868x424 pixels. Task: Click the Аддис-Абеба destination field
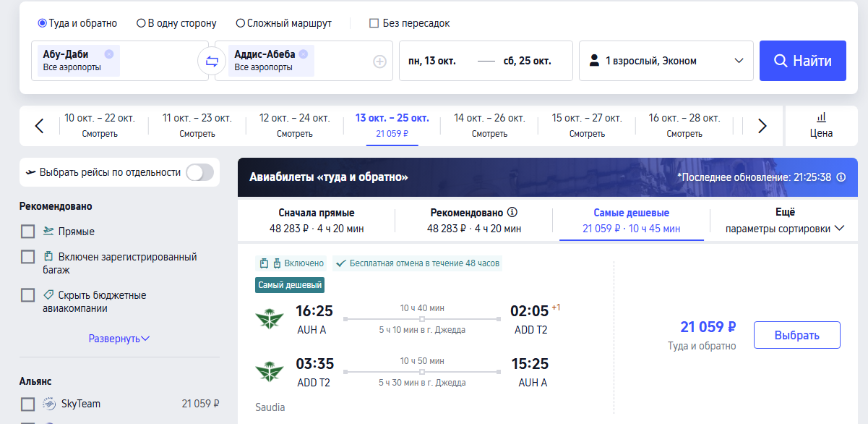304,61
